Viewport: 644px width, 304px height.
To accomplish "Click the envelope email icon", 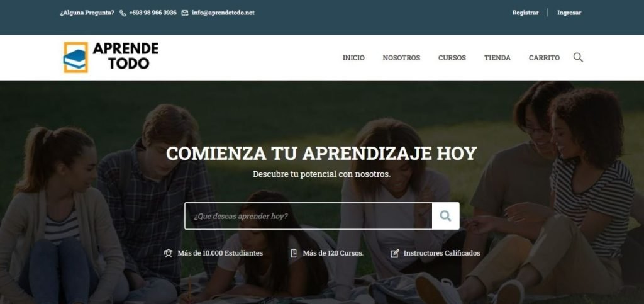I will (x=185, y=13).
